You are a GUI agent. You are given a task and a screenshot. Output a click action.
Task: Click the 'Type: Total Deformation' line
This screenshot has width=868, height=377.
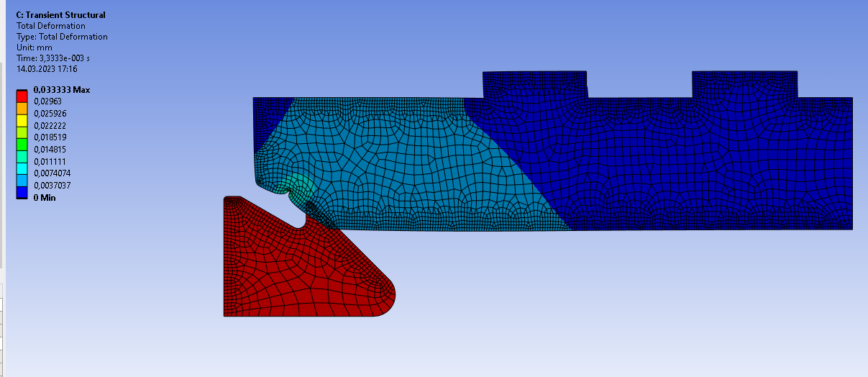(62, 37)
